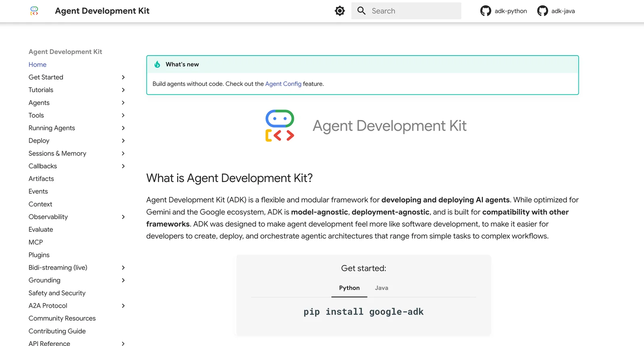644x346 pixels.
Task: Open Get Started sidebar item
Action: [x=46, y=77]
